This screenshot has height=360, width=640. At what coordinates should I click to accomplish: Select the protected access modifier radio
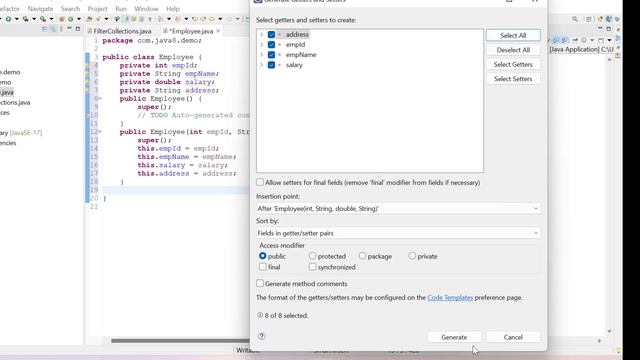click(312, 256)
